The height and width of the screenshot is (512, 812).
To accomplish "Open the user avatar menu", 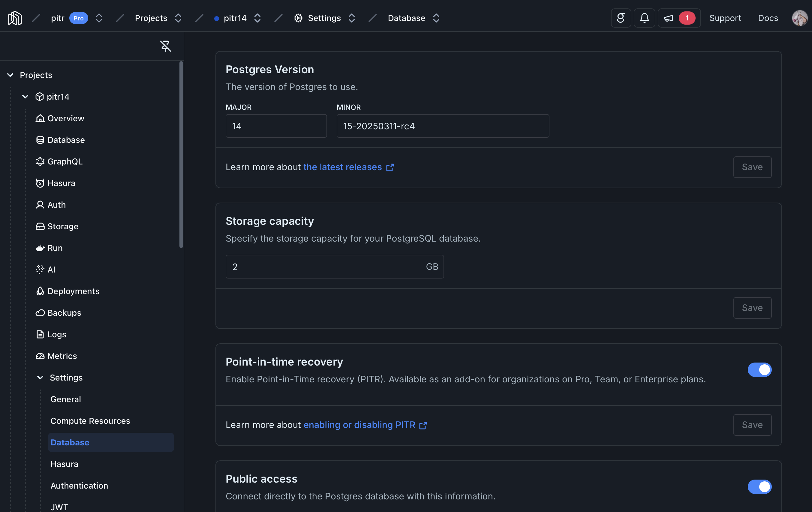I will tap(799, 18).
